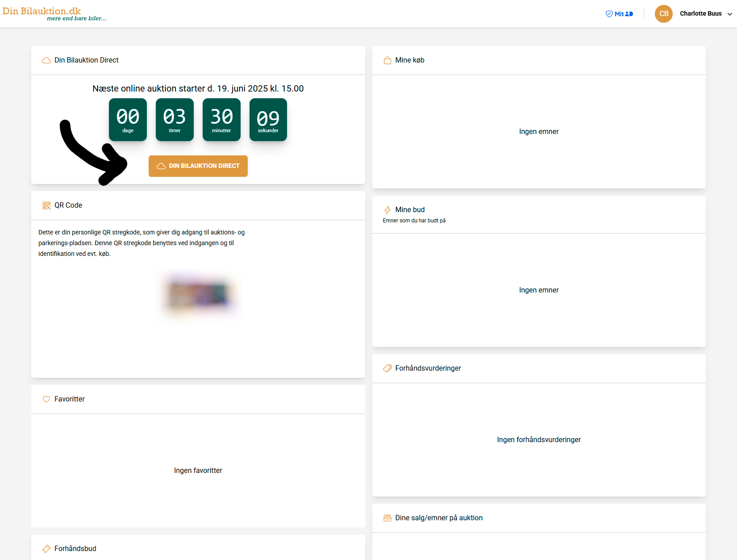Click the sekunder countdown tile
Image resolution: width=737 pixels, height=560 pixels.
pos(268,120)
